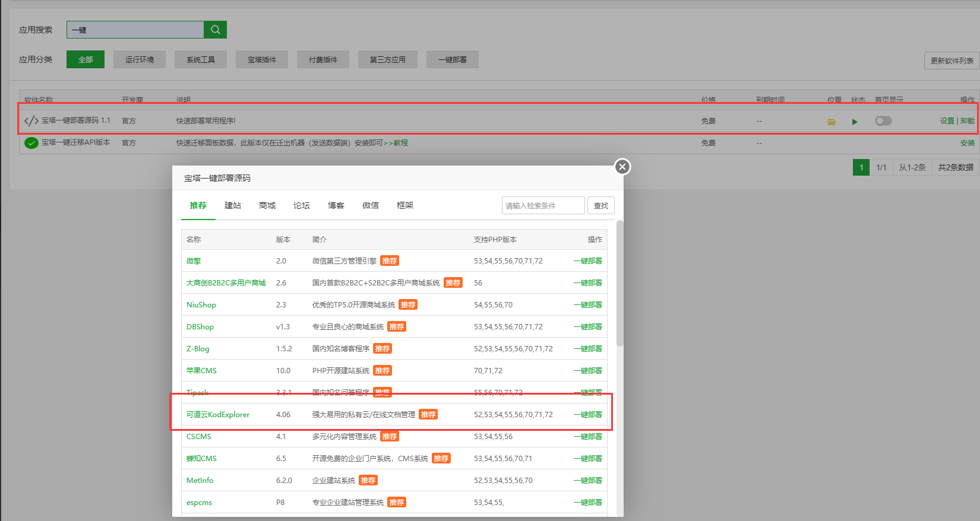Select the 运行环境 category

[x=140, y=59]
